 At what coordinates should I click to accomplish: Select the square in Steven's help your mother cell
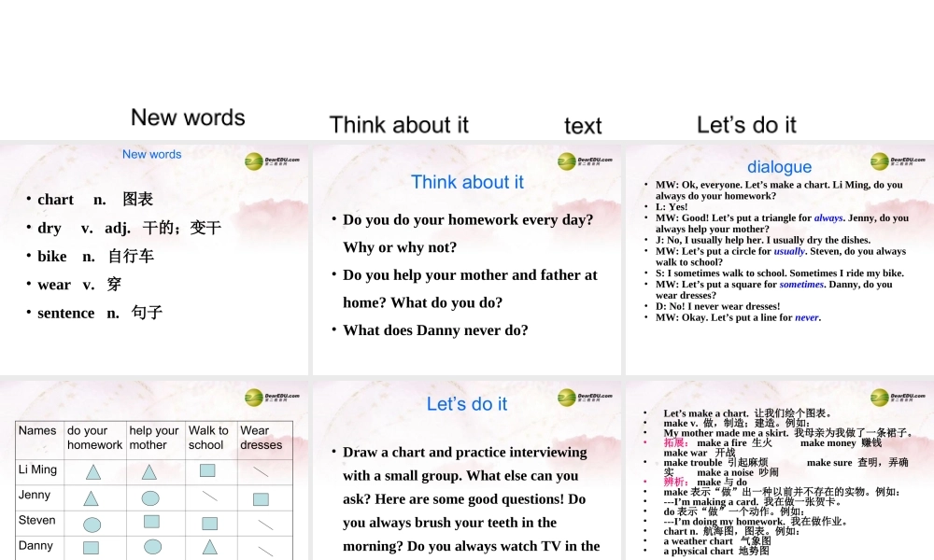coord(151,522)
